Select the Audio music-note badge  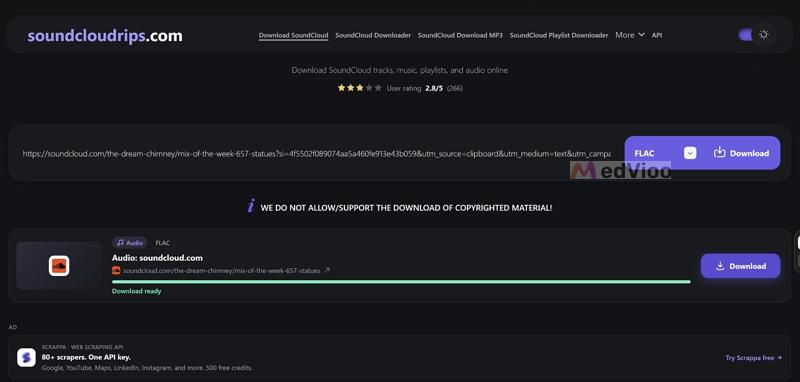pos(130,243)
